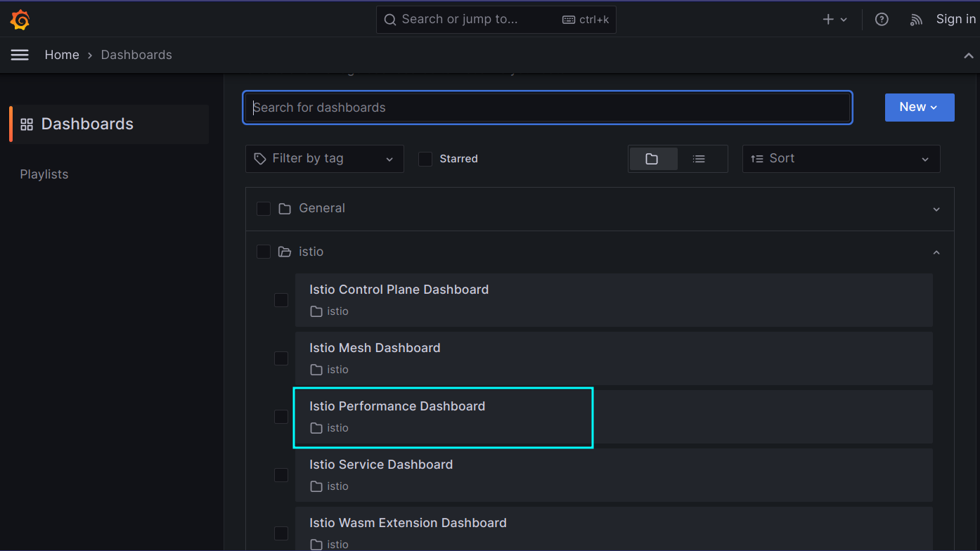Select Istio Wasm Extension Dashboard checkbox
980x551 pixels.
click(281, 533)
